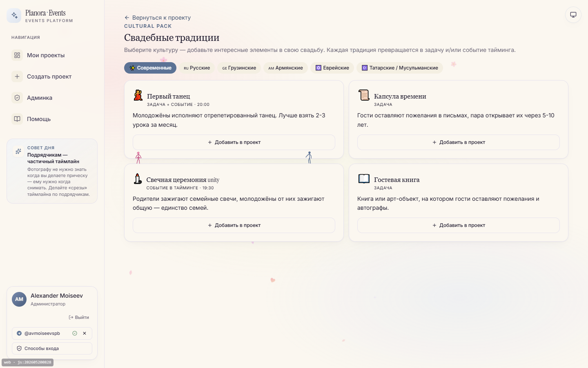588x368 pixels.
Task: Click the back arrow icon near Вернуться к проекту
Action: 127,18
